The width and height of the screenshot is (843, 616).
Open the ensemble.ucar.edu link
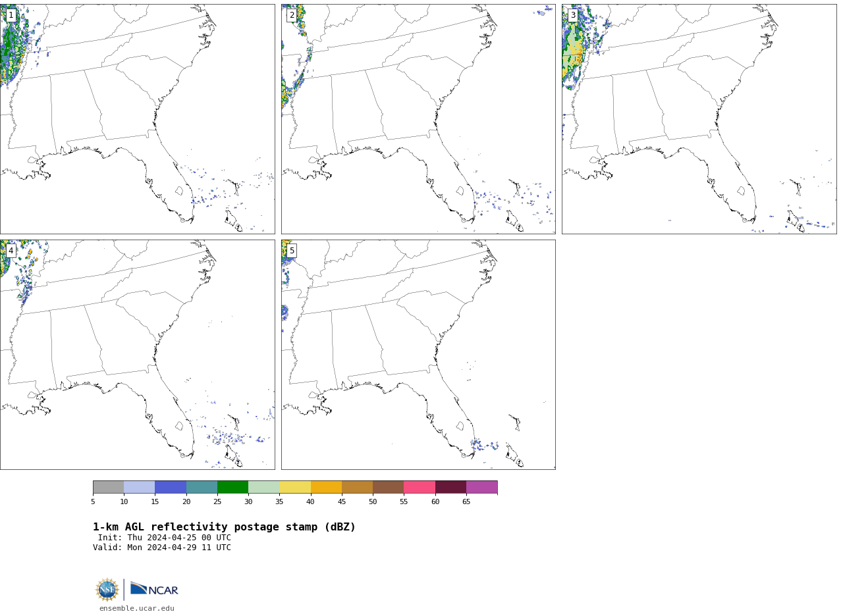pos(137,609)
